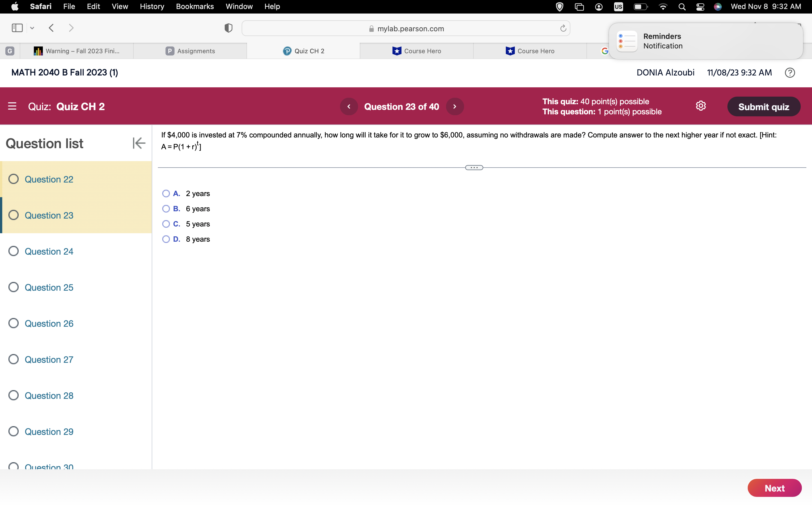Click the ellipsis divider handle below question
Image resolution: width=812 pixels, height=507 pixels.
pos(474,168)
